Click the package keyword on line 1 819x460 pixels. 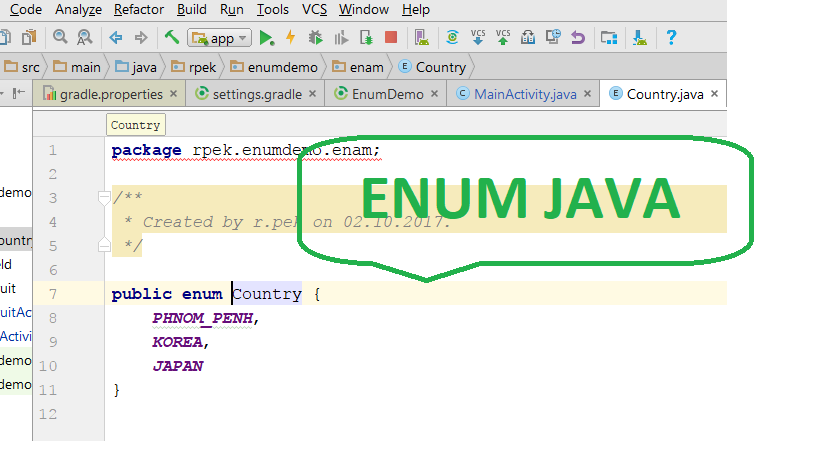coord(146,150)
